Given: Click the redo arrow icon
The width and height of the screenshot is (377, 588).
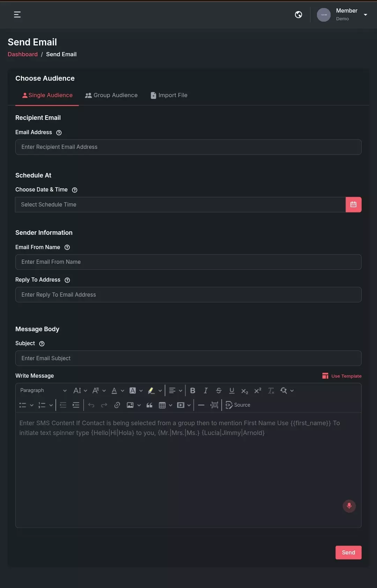Looking at the screenshot, I should tap(104, 405).
